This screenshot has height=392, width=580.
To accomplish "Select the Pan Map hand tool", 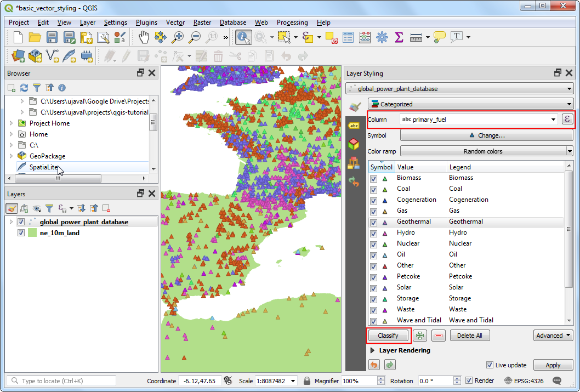I will coord(144,37).
